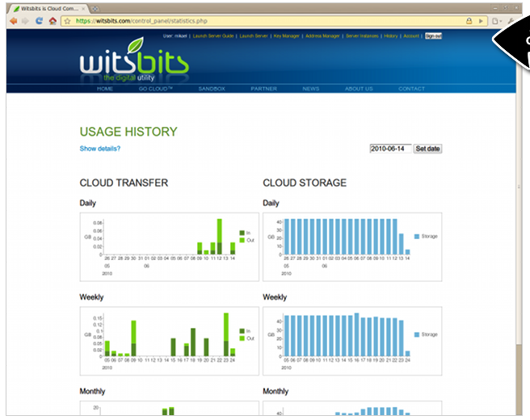Click the CLOUD TRANSFER heading
Image resolution: width=530 pixels, height=420 pixels.
click(x=124, y=183)
